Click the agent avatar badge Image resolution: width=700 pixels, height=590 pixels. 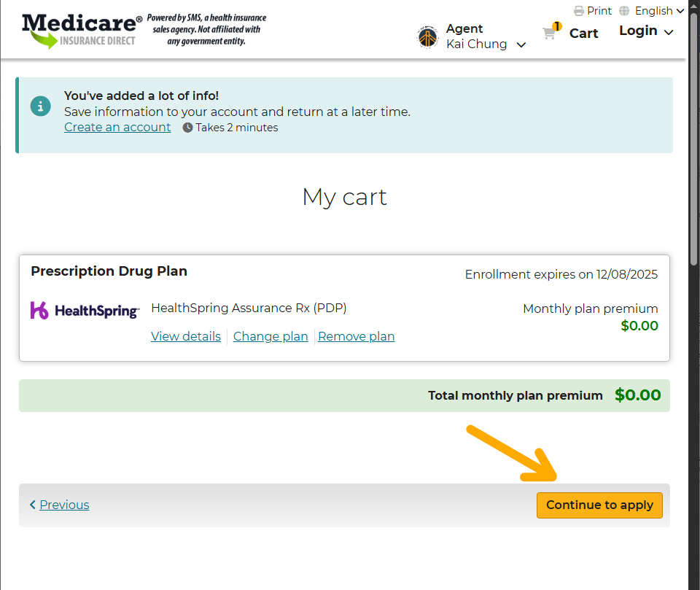pyautogui.click(x=428, y=36)
